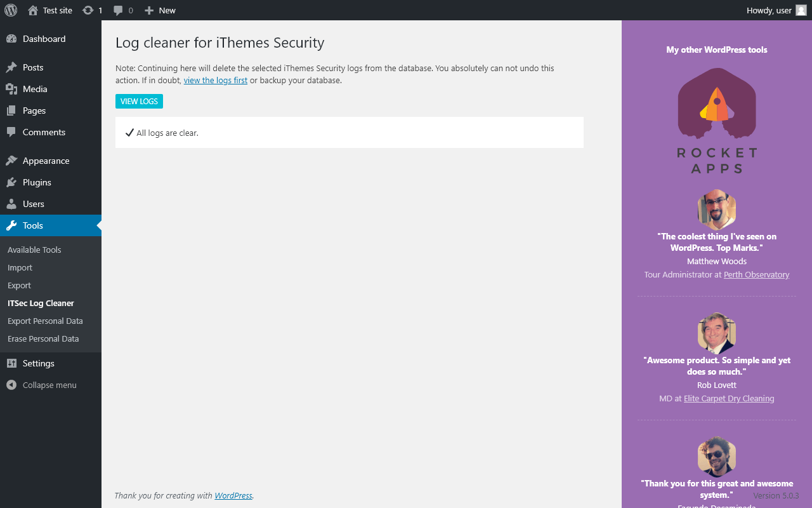The image size is (812, 508).
Task: Open the WordPress footer link
Action: pos(233,495)
